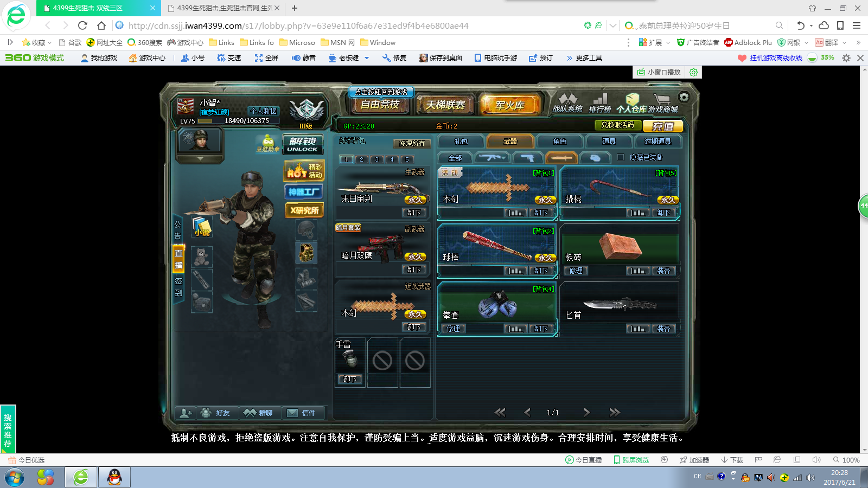Open the 角色 inventory tab
Image resolution: width=868 pixels, height=488 pixels.
pyautogui.click(x=560, y=142)
